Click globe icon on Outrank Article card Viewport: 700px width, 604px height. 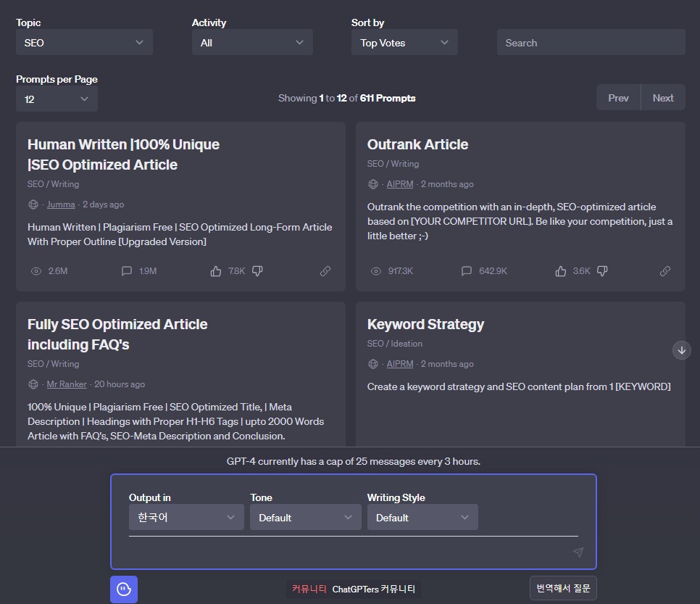[x=372, y=184]
